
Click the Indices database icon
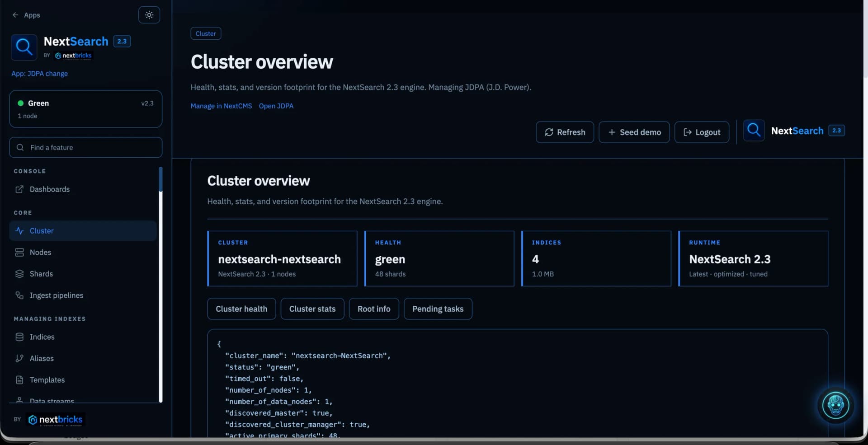[19, 337]
